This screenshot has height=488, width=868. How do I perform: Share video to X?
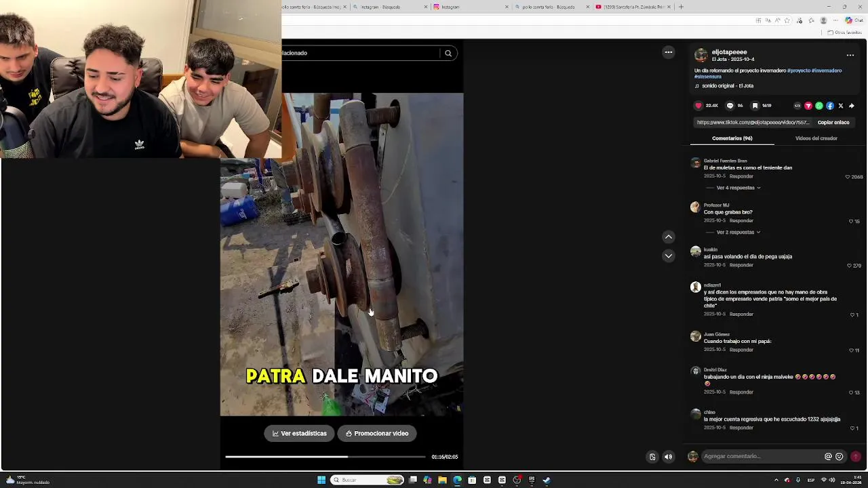[841, 106]
